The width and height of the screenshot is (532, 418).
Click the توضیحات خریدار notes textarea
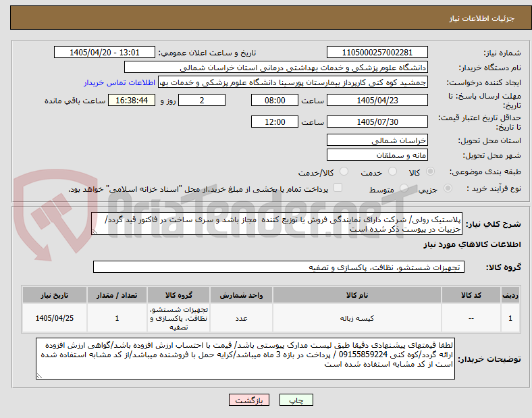245,359
